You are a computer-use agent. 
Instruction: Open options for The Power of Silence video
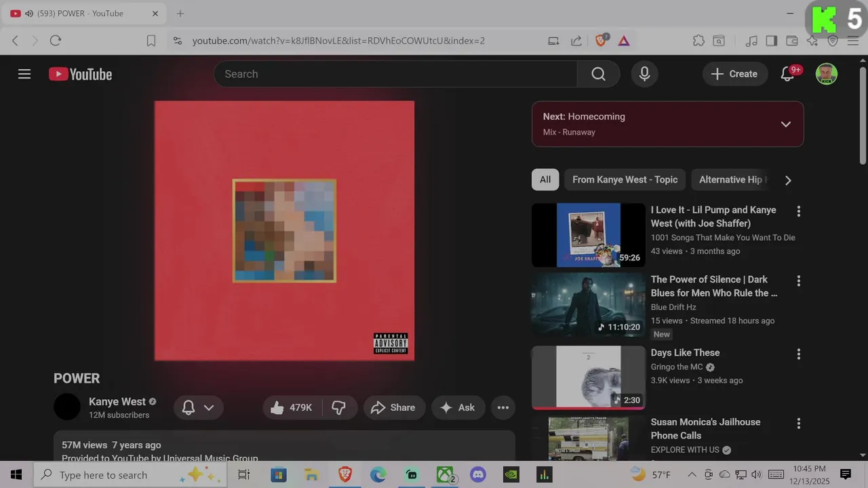(798, 281)
